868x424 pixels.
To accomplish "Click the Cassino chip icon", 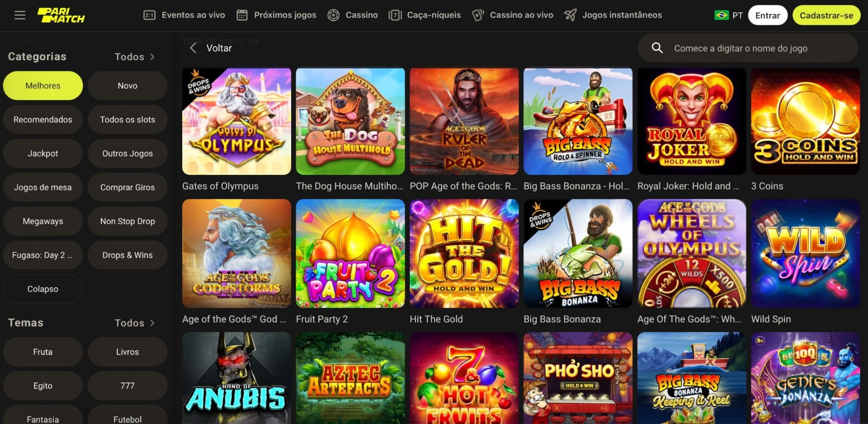I will [x=334, y=15].
